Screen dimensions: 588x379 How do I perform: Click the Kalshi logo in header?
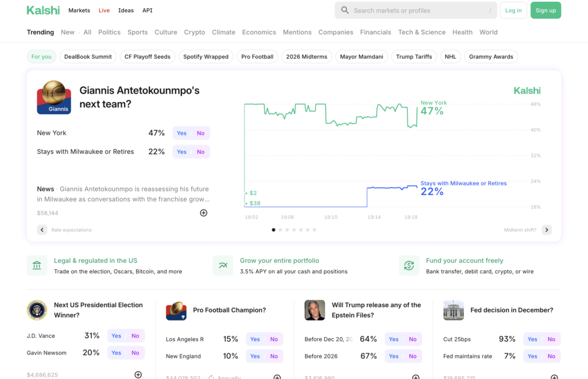(x=43, y=10)
